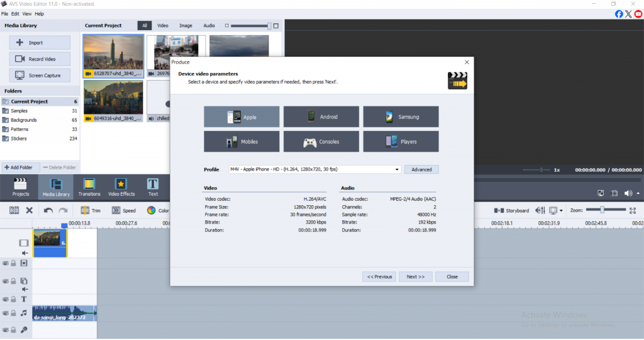Pick the Players device category
This screenshot has height=340, width=644.
[x=401, y=142]
